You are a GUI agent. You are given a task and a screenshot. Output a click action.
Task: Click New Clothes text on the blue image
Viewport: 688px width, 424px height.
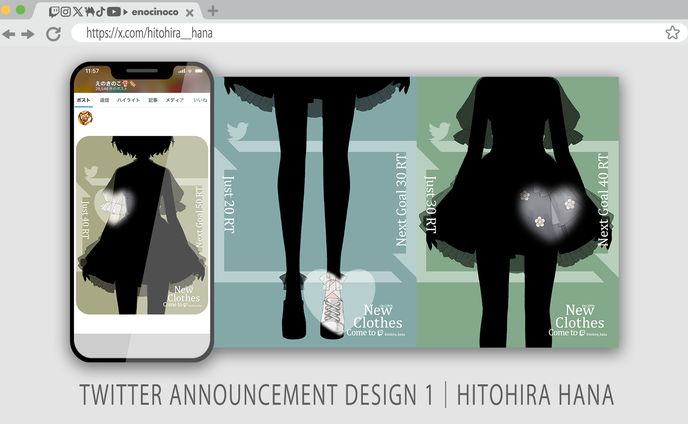tap(377, 316)
